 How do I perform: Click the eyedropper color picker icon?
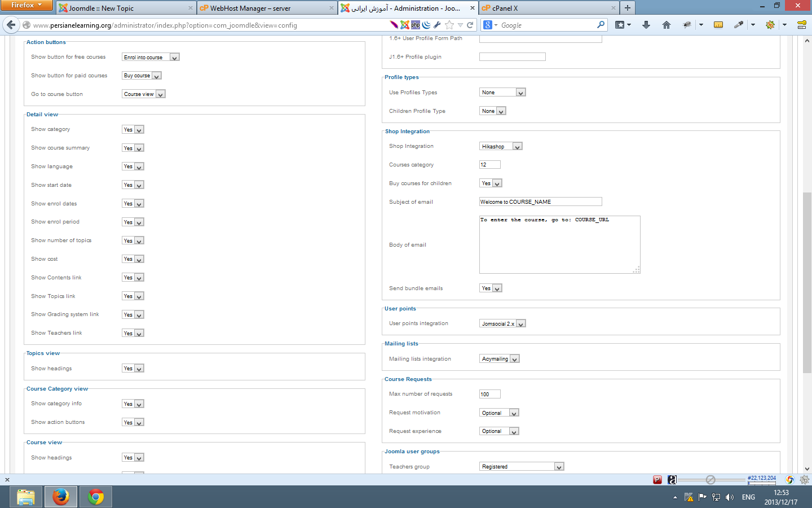click(x=738, y=25)
